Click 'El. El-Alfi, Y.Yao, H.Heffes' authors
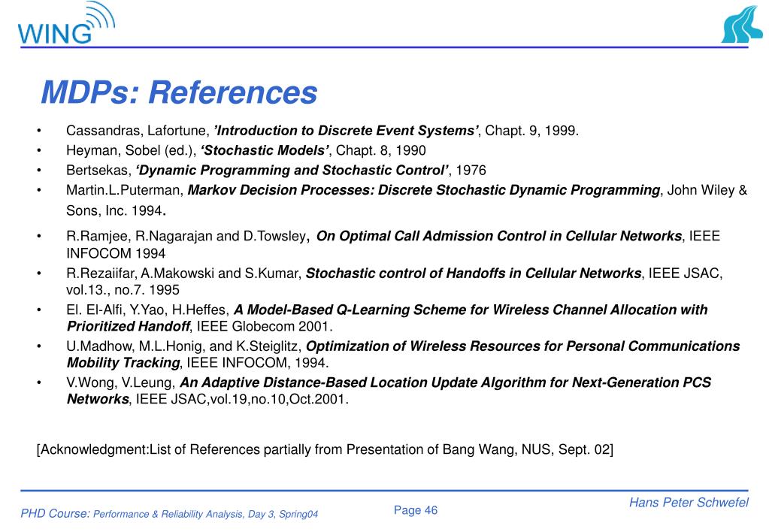This screenshot has width=769, height=532. coord(146,310)
